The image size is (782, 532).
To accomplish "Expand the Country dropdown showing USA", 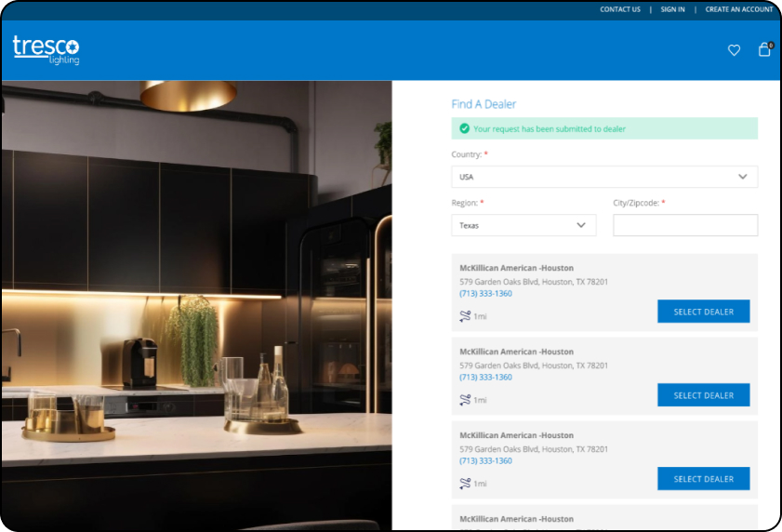I will coord(604,177).
